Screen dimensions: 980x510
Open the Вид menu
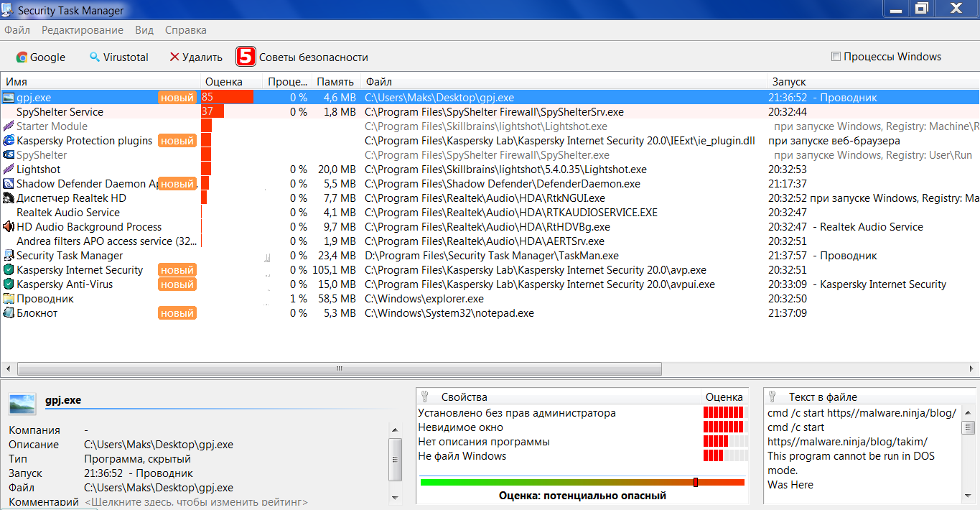144,30
